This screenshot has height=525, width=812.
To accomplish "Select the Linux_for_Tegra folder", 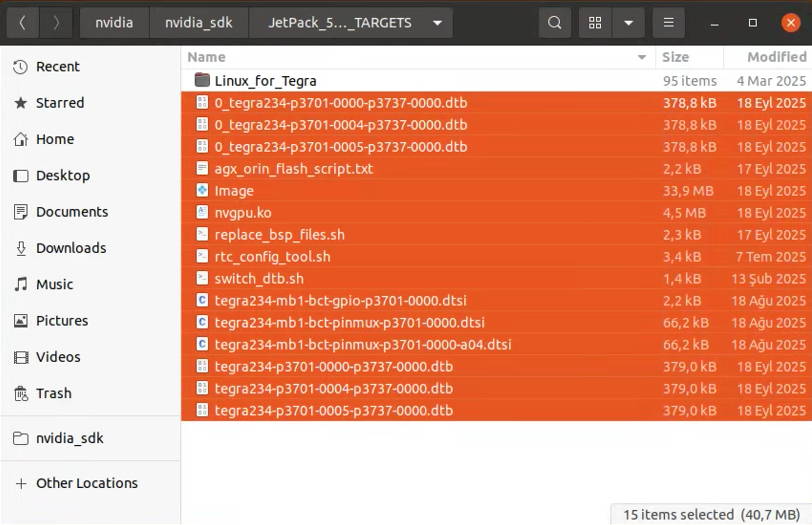I will tap(497, 81).
